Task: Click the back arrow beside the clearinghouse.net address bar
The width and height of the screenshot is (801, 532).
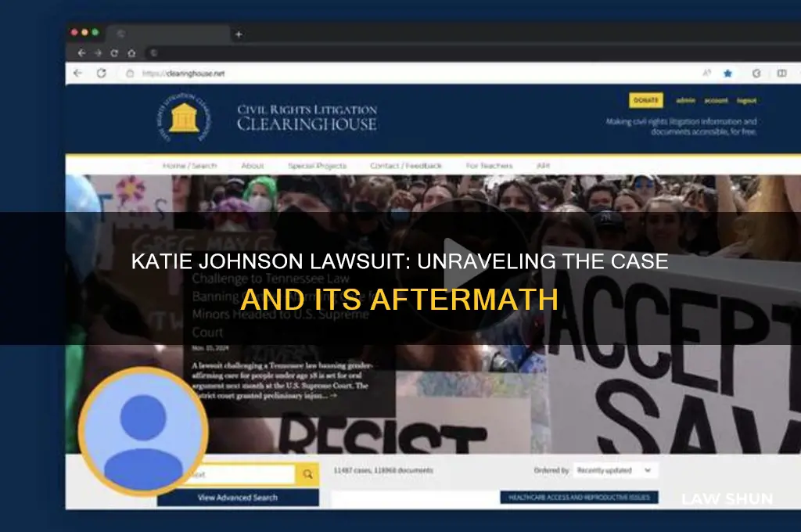Action: click(x=77, y=73)
